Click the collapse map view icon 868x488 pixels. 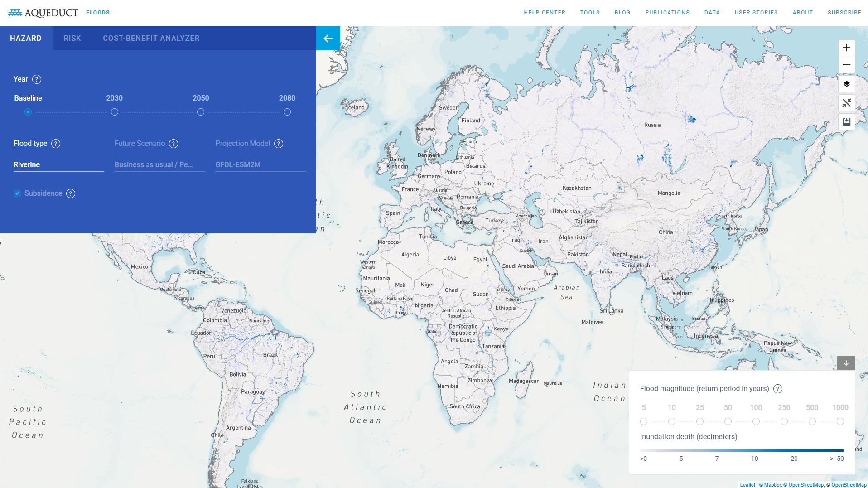pos(846,103)
